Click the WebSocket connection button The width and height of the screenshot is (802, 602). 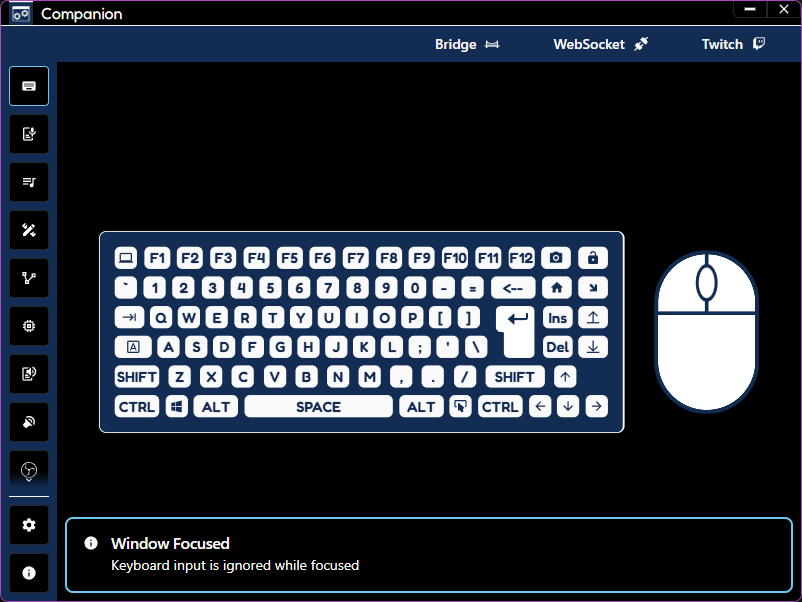point(600,44)
